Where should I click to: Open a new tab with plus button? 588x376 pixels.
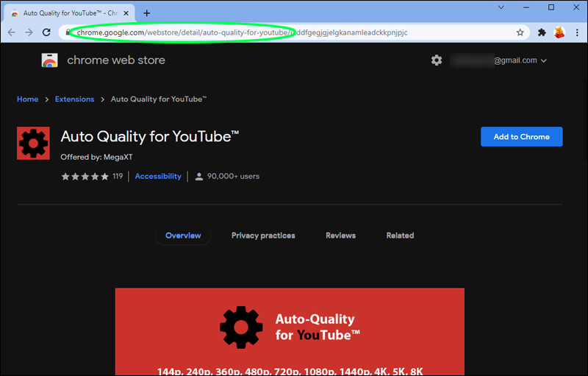[x=146, y=13]
